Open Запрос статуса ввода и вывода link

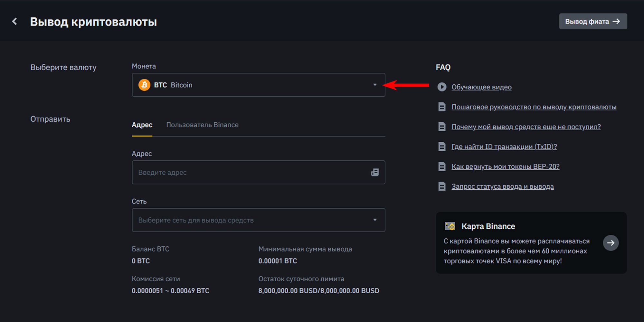[x=503, y=186]
